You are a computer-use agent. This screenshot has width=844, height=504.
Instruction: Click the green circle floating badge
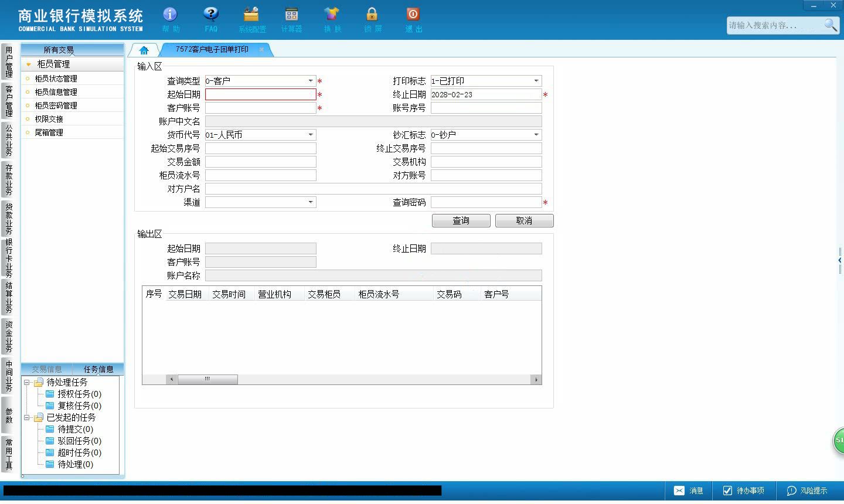(x=839, y=440)
